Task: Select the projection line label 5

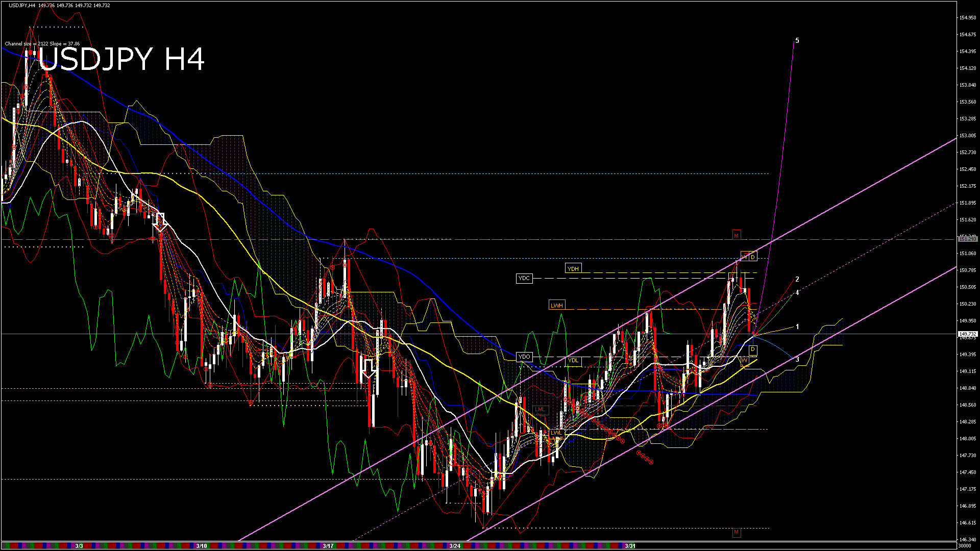Action: pos(797,40)
